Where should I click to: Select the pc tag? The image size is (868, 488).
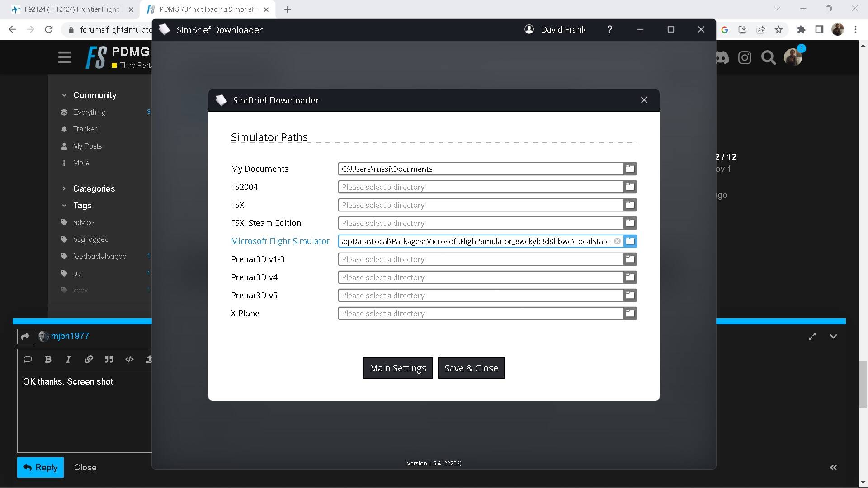point(77,273)
